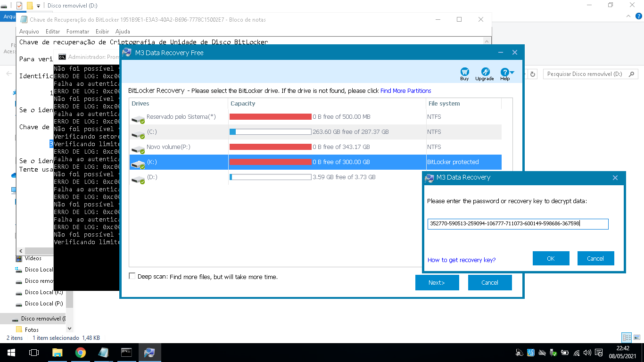This screenshot has width=644, height=362.
Task: Open the Windows Start menu
Action: pyautogui.click(x=11, y=353)
